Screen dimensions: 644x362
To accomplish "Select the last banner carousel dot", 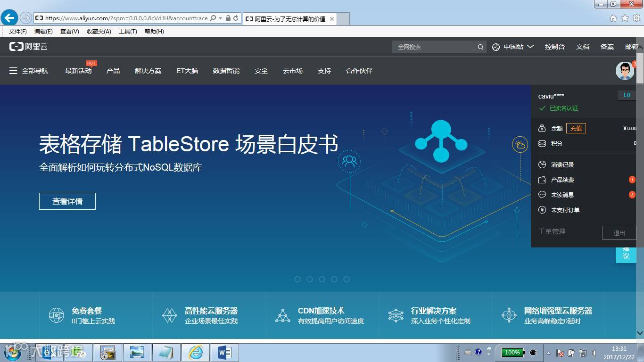I will [x=347, y=279].
